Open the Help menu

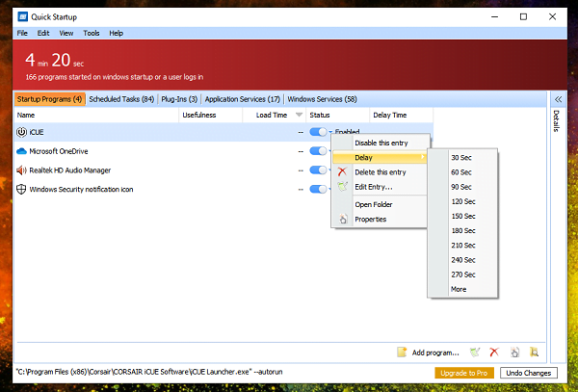tap(117, 33)
